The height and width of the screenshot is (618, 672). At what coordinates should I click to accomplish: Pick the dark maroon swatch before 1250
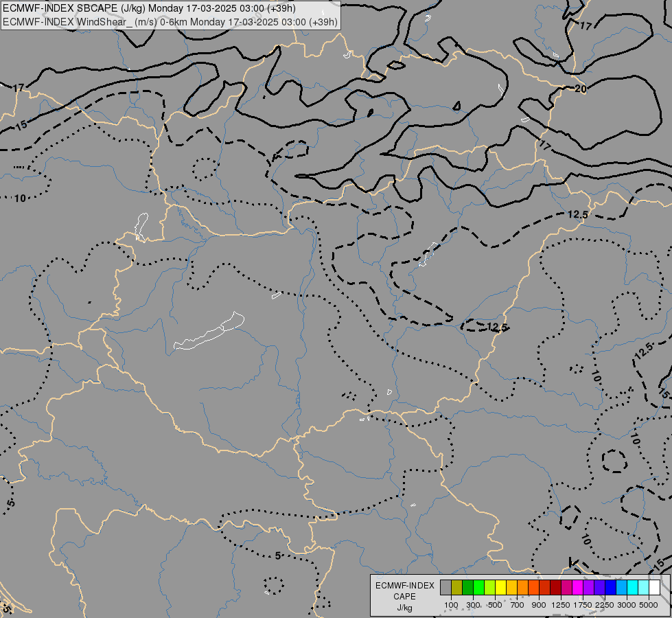coord(555,588)
